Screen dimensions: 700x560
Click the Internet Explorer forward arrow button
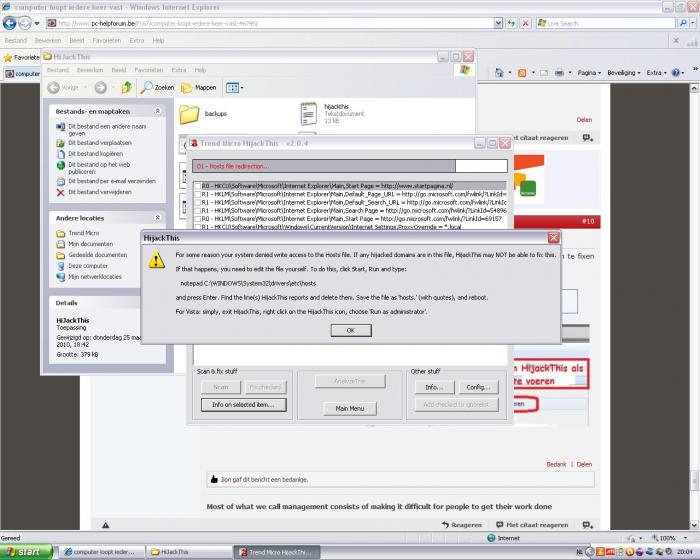tap(25, 23)
